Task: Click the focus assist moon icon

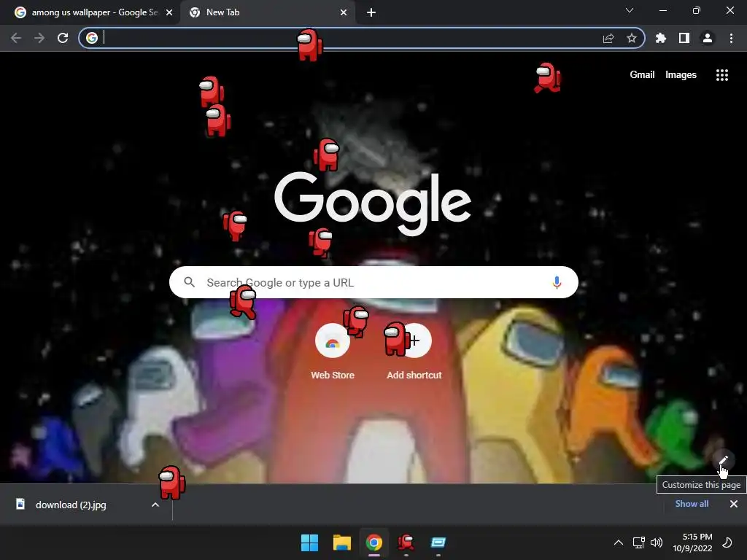Action: (727, 542)
